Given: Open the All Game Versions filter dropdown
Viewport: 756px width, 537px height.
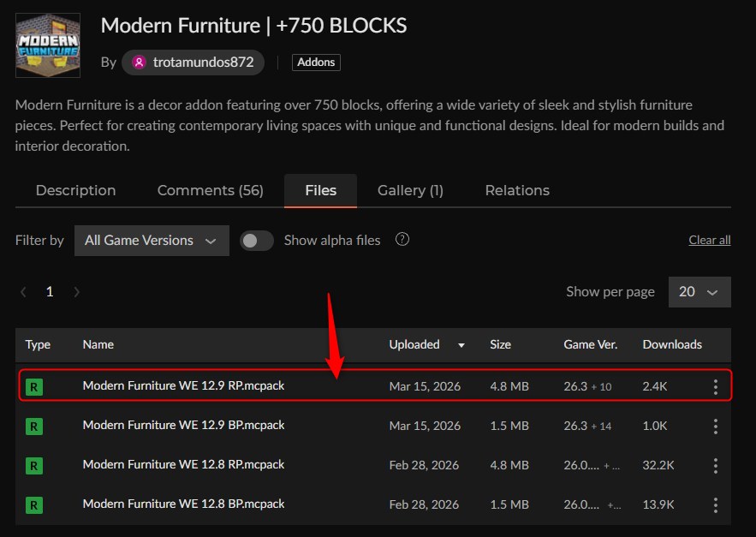Looking at the screenshot, I should (x=151, y=241).
